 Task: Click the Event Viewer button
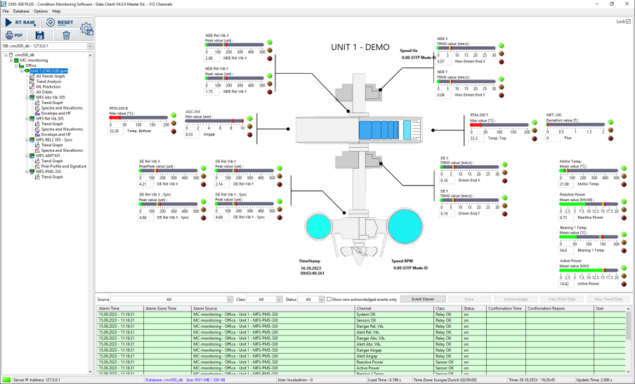click(423, 299)
